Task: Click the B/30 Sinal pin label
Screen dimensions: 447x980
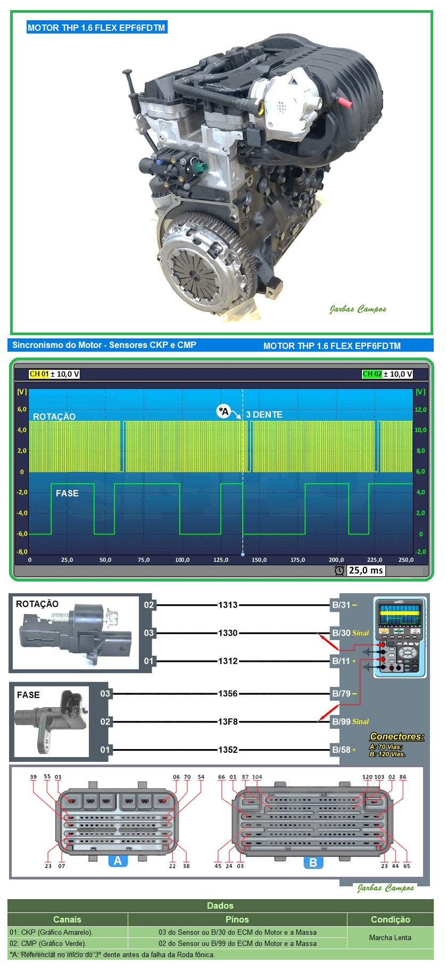Action: point(350,633)
